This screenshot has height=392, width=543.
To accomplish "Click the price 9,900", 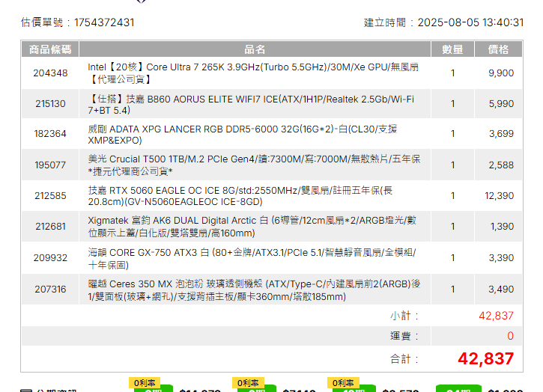I will point(501,73).
